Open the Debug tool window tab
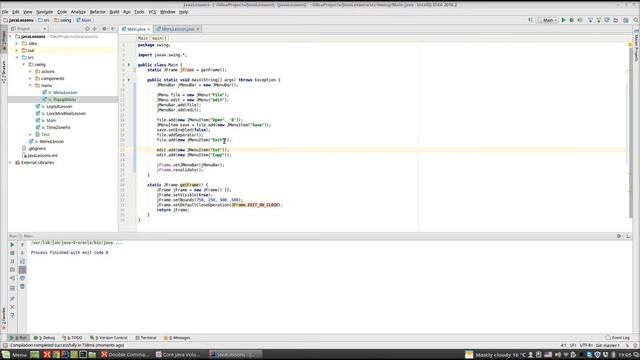The width and height of the screenshot is (640, 360). tap(44, 338)
